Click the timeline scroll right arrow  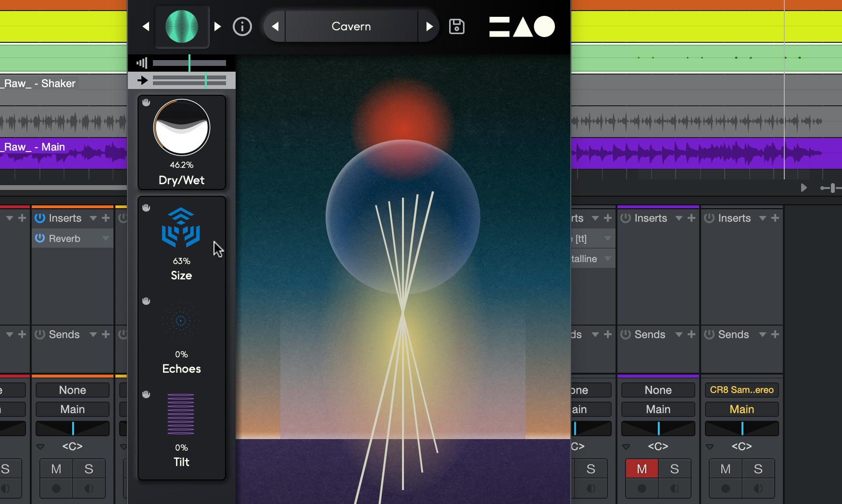coord(804,188)
